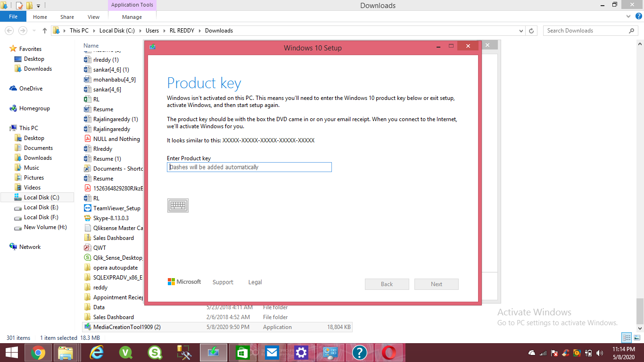Viewport: 644px width, 362px height.
Task: Open the Windows Start button
Action: point(12,353)
